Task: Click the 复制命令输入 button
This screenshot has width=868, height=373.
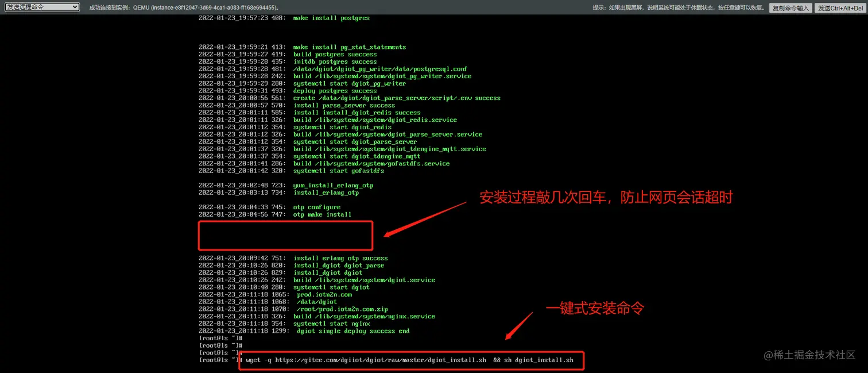Action: tap(790, 8)
